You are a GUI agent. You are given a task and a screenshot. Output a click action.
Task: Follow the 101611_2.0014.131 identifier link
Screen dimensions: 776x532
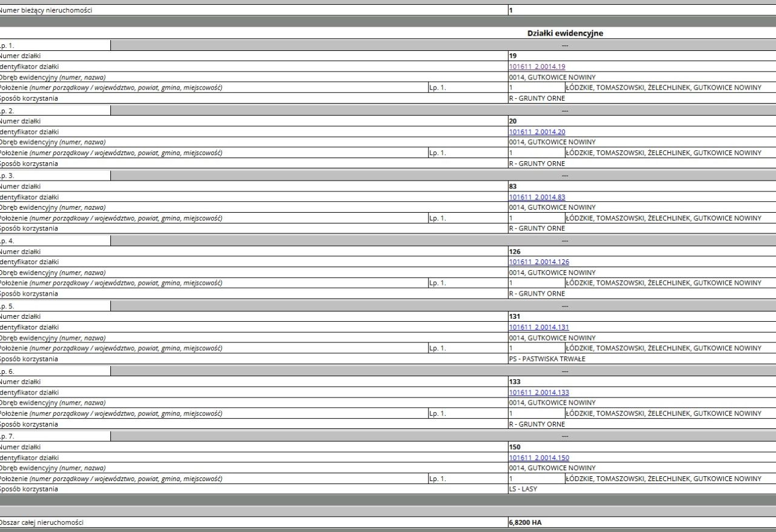click(539, 327)
